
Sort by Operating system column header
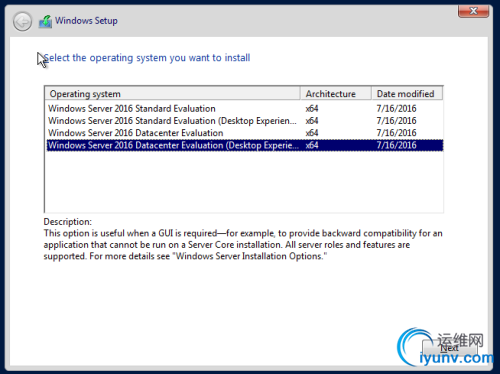(173, 94)
